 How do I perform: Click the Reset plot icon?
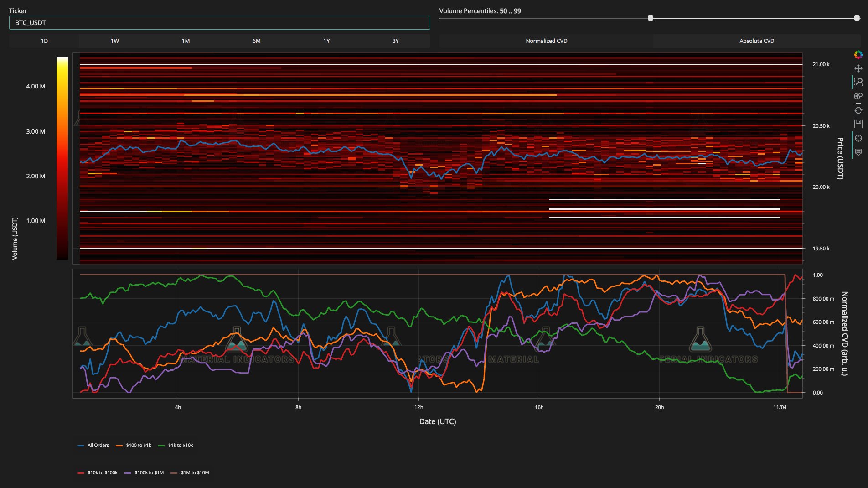pos(858,110)
